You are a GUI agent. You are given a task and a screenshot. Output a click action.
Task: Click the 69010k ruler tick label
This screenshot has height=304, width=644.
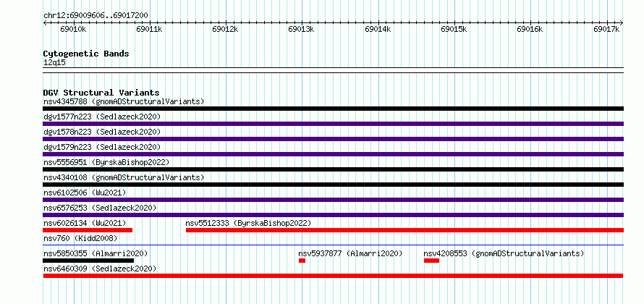73,29
